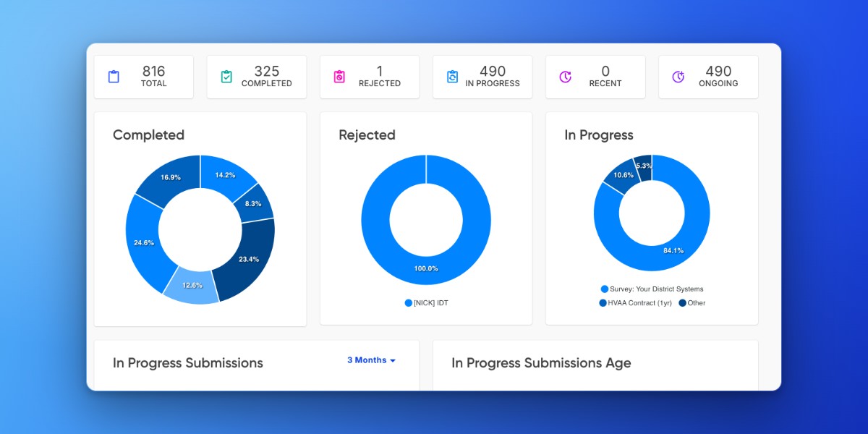The width and height of the screenshot is (868, 434).
Task: Click the 23.4% slice in Completed chart
Action: [x=250, y=259]
